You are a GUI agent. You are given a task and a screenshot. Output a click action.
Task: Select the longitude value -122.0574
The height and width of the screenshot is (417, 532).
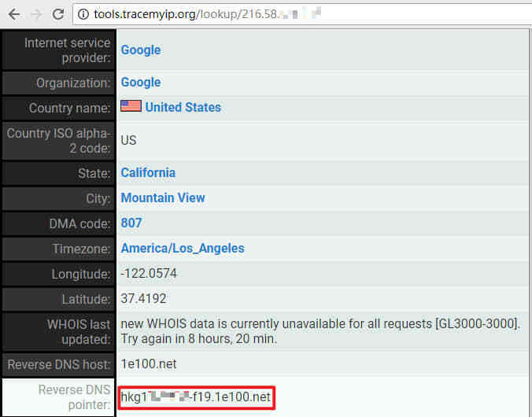click(149, 274)
